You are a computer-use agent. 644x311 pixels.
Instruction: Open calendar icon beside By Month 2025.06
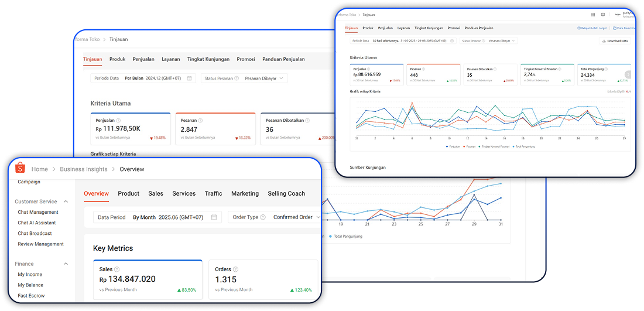pyautogui.click(x=215, y=217)
